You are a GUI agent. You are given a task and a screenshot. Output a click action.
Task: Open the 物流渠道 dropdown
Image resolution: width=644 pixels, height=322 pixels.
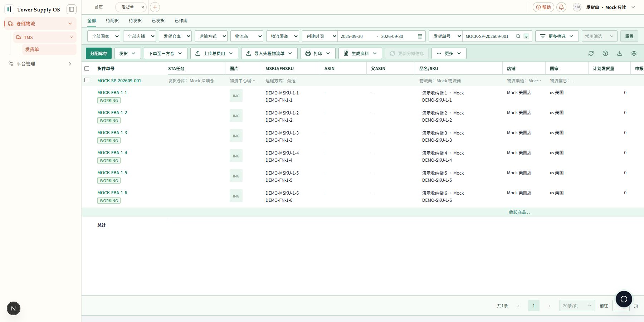pyautogui.click(x=283, y=36)
